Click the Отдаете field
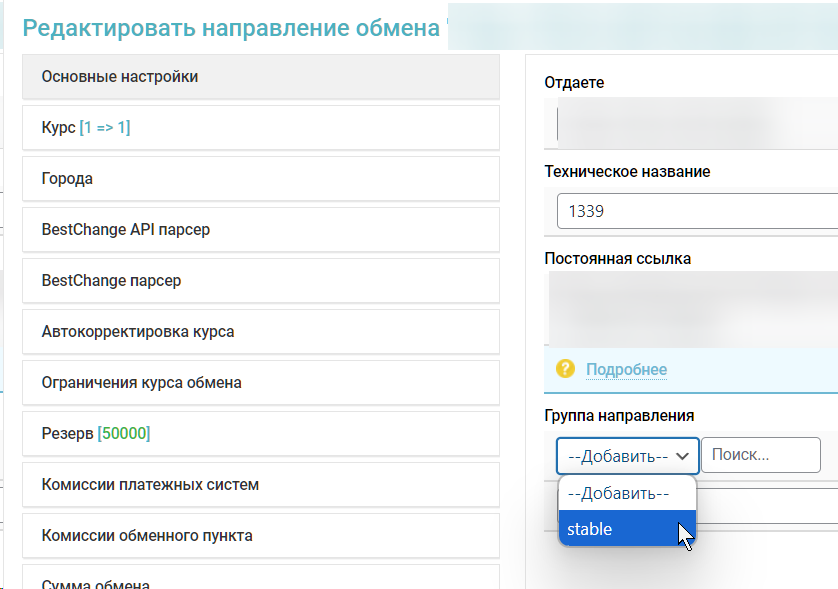 (696, 124)
